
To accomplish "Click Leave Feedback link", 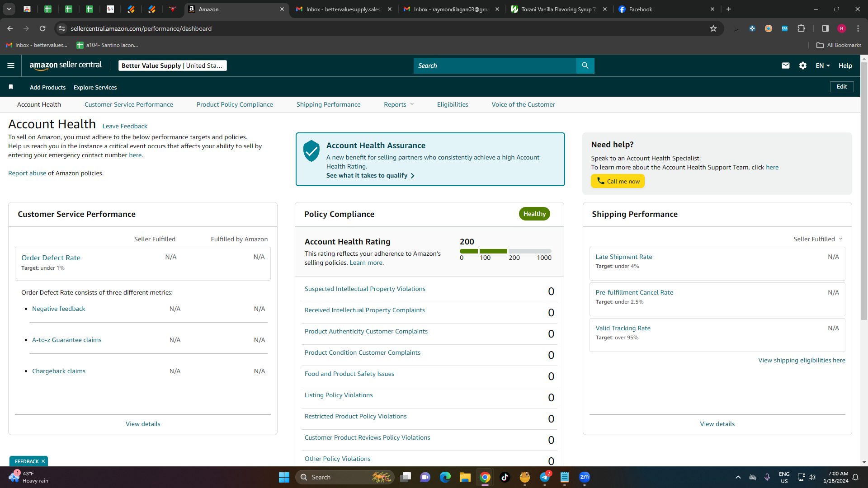I will click(125, 126).
